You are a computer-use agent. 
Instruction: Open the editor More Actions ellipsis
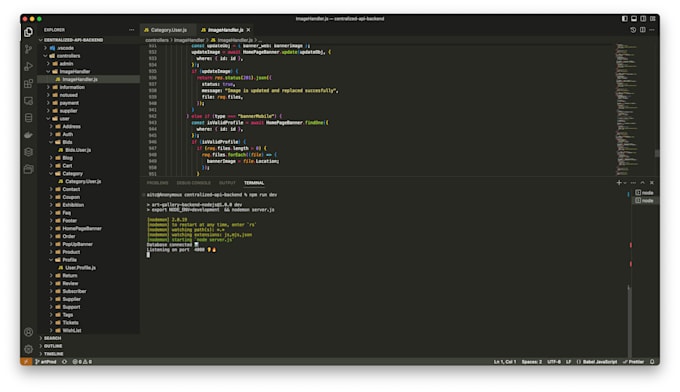(x=652, y=30)
